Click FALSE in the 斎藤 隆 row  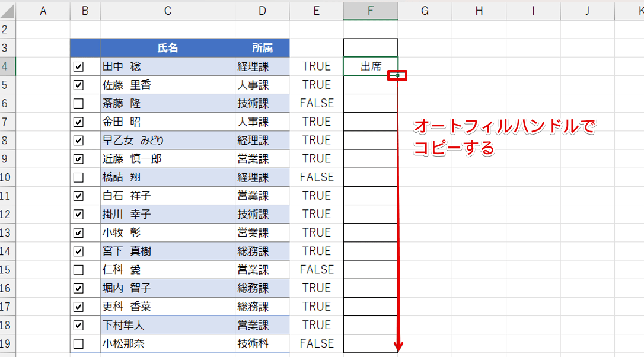click(316, 104)
